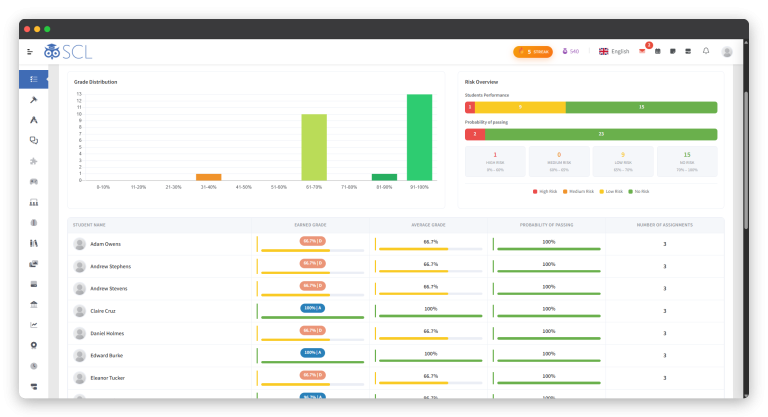The width and height of the screenshot is (768, 417).
Task: Click the Low Risk card showing 9
Action: point(623,161)
